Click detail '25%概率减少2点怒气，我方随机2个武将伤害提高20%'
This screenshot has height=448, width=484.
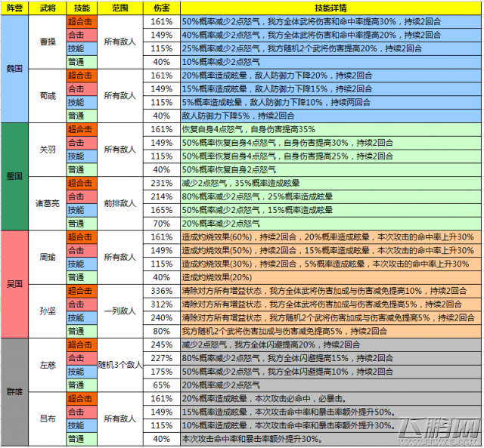pyautogui.click(x=279, y=48)
